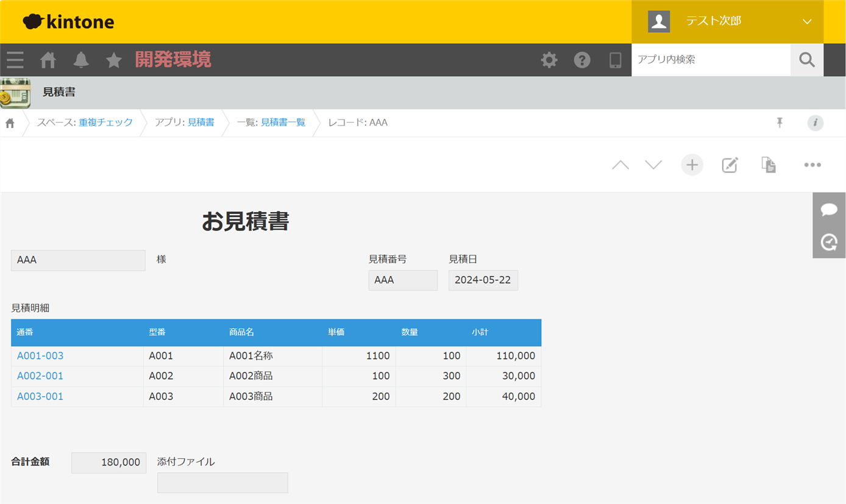Click the A003商品 product name cell
Image resolution: width=846 pixels, height=504 pixels.
[x=272, y=396]
